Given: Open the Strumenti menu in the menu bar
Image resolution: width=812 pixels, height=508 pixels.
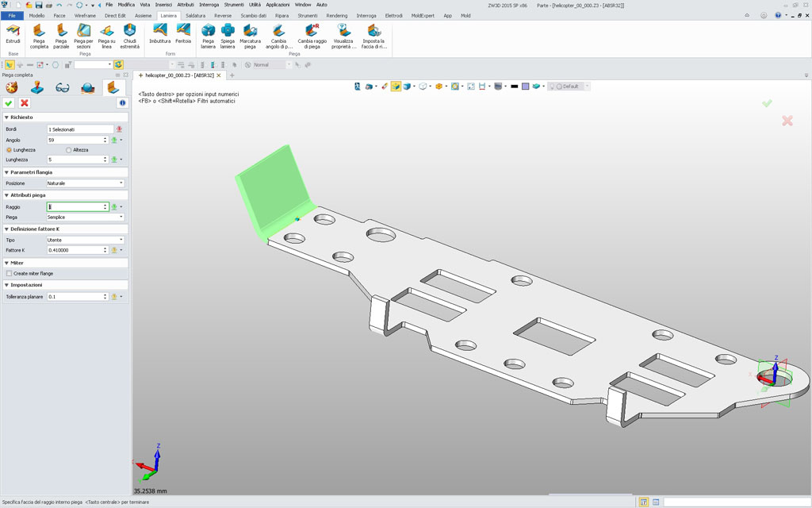Looking at the screenshot, I should click(x=234, y=5).
